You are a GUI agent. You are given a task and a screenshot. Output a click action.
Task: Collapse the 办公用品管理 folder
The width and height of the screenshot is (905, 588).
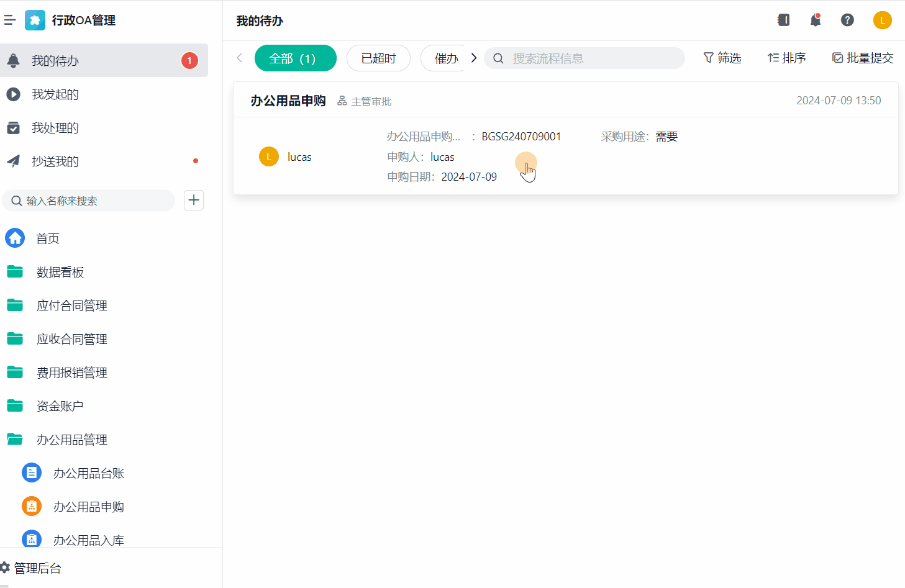pyautogui.click(x=71, y=440)
